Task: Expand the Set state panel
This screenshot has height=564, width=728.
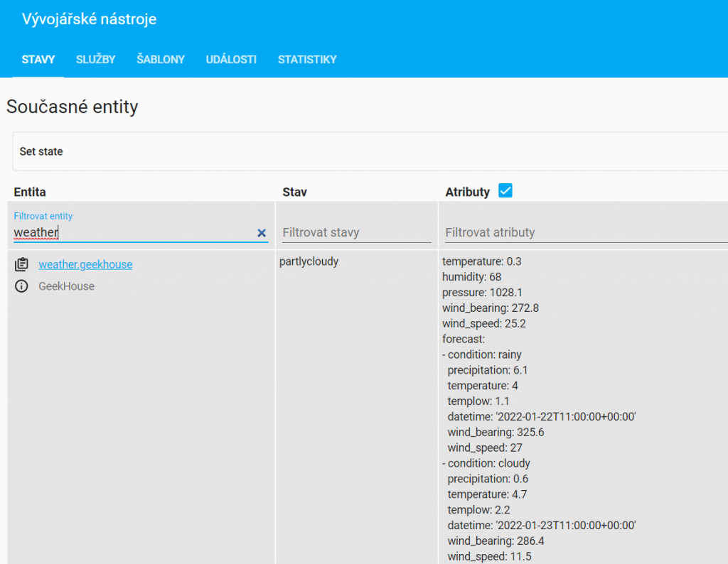Action: tap(370, 151)
